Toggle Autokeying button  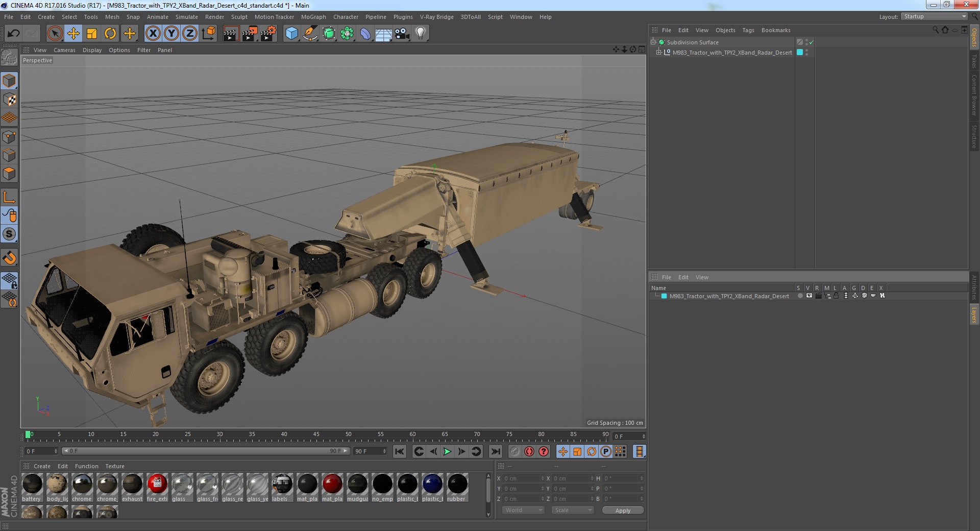coord(529,451)
